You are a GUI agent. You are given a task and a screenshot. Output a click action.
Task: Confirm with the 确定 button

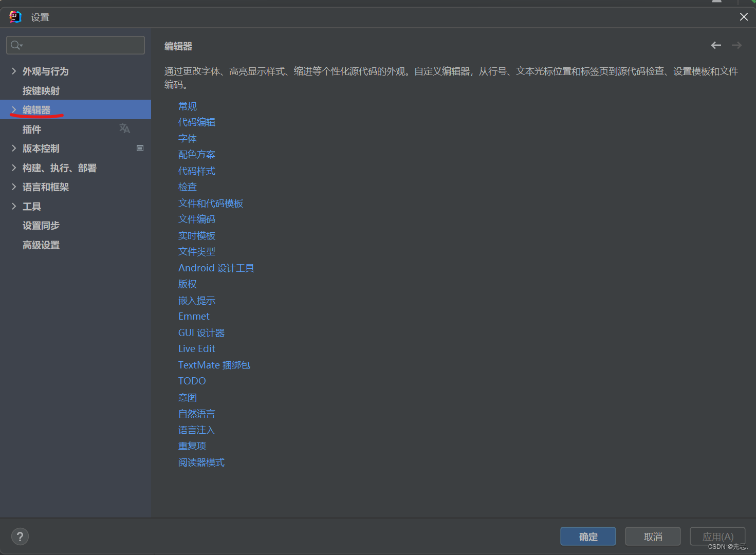tap(588, 536)
